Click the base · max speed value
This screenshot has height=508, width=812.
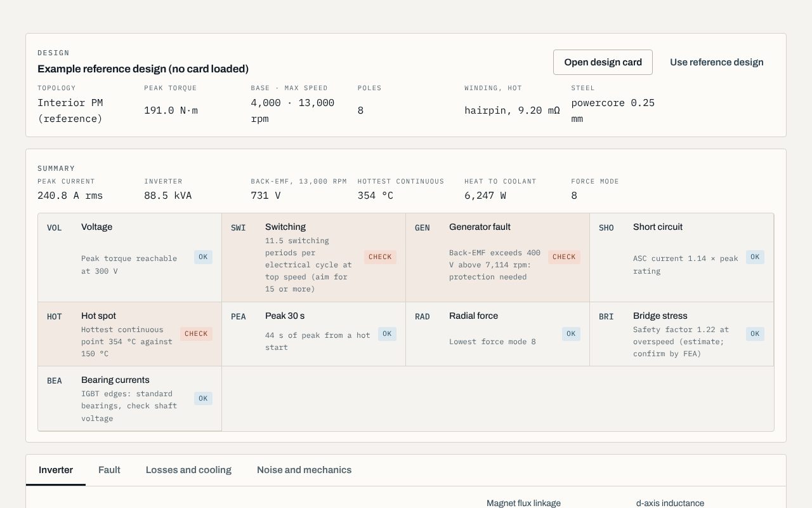[292, 110]
